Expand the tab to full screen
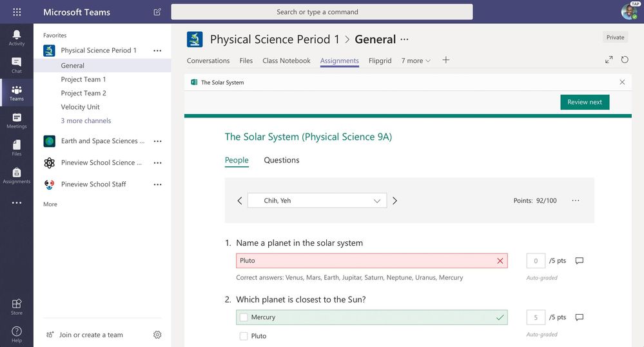 tap(609, 59)
